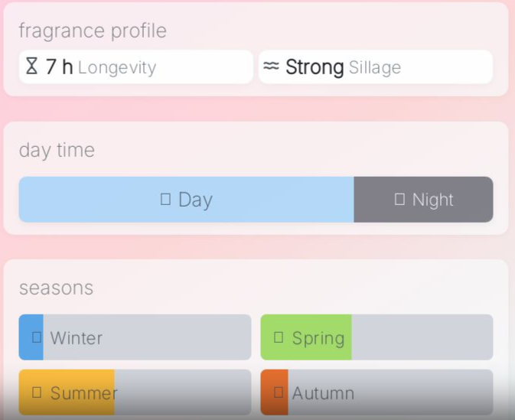Choose the Spring season label
This screenshot has height=420, width=515.
click(x=318, y=337)
